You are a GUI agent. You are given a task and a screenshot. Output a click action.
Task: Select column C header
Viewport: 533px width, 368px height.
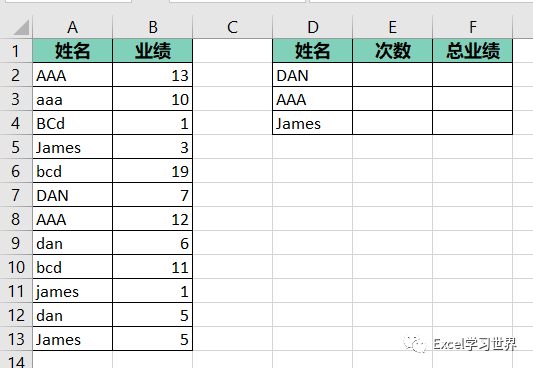click(233, 27)
